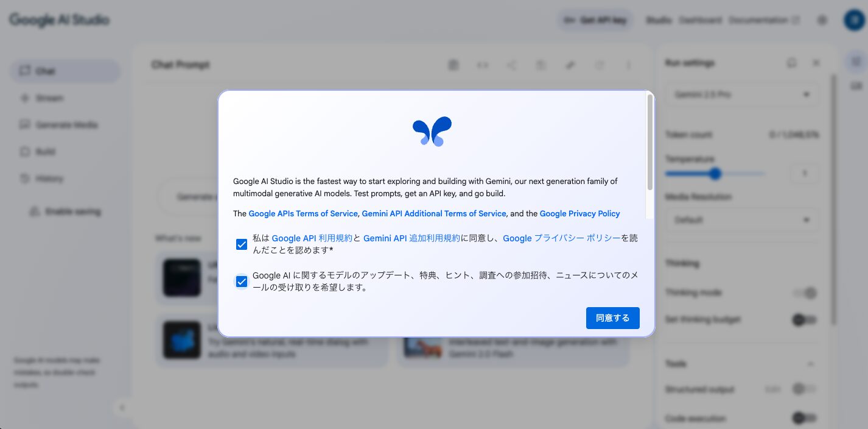868x429 pixels.
Task: Click the share icon in Chat Prompt toolbar
Action: 511,65
